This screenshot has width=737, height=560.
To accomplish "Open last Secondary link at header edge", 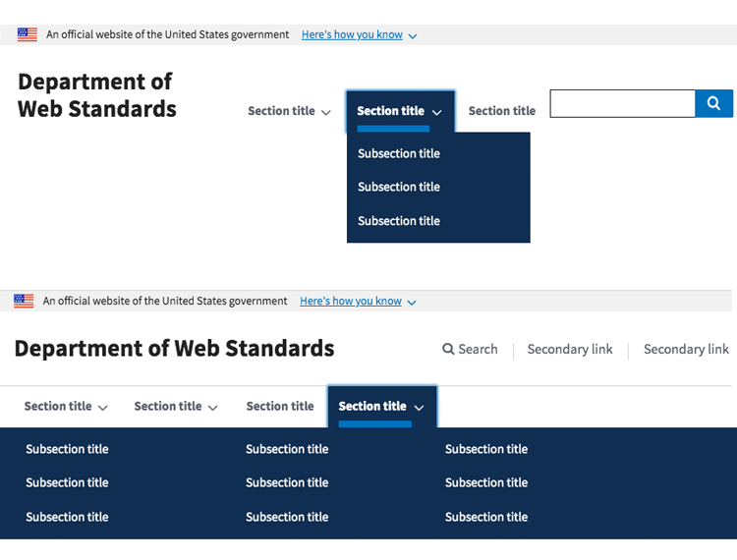I will (x=686, y=349).
